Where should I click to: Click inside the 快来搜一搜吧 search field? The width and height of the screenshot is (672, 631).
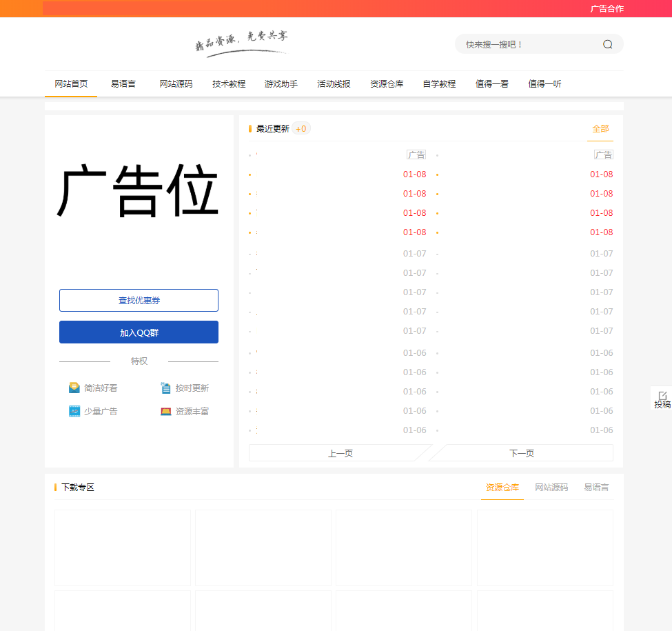pyautogui.click(x=524, y=43)
